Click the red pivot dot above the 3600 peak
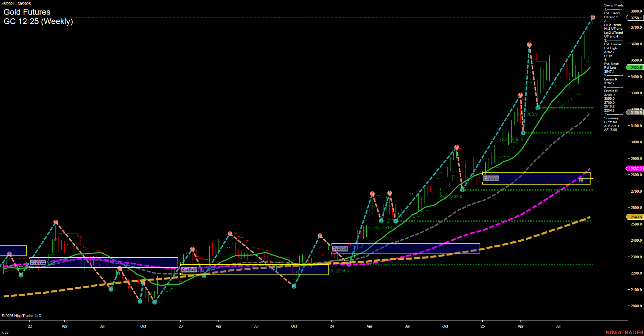This screenshot has width=644, height=336. point(529,44)
